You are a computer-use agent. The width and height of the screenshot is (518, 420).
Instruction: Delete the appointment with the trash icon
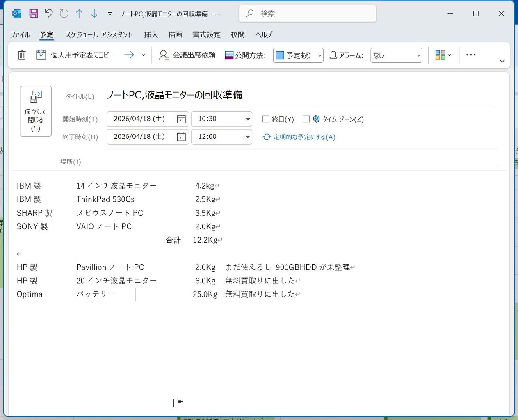coord(22,55)
